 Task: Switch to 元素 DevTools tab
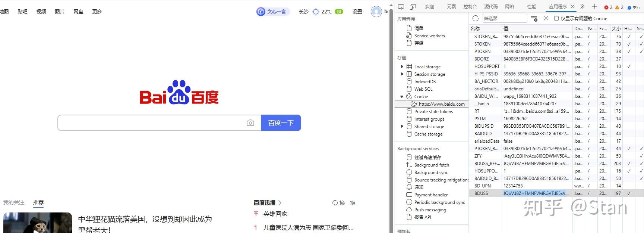pos(451,7)
